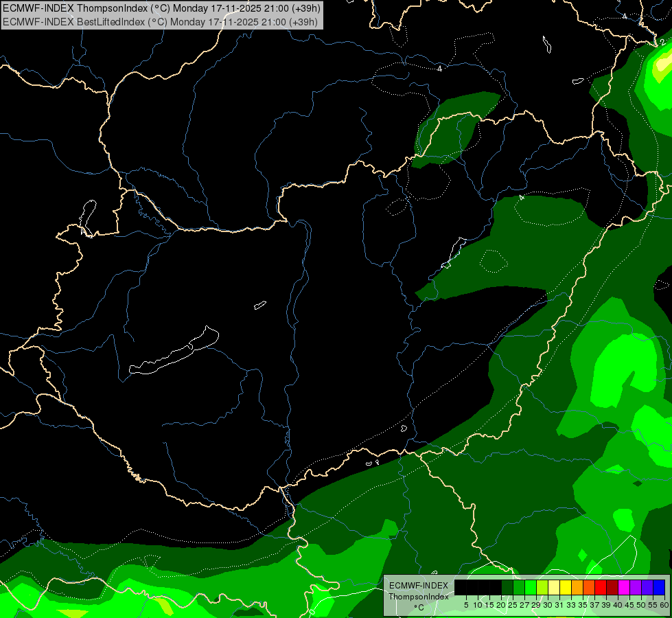This screenshot has height=618, width=672.
Task: Select the bright green 27–29 legend swatch
Action: click(x=531, y=587)
